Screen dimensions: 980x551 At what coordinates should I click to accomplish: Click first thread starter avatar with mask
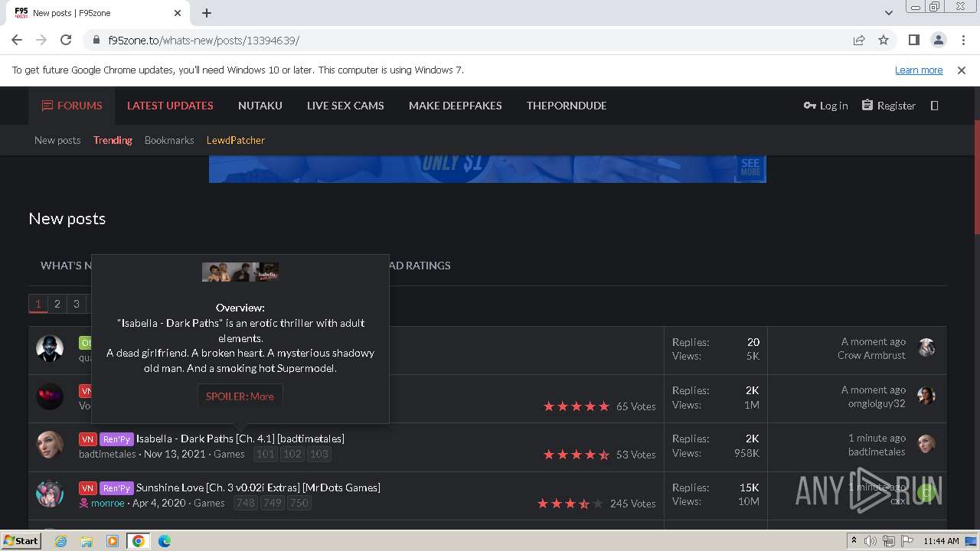(x=50, y=348)
